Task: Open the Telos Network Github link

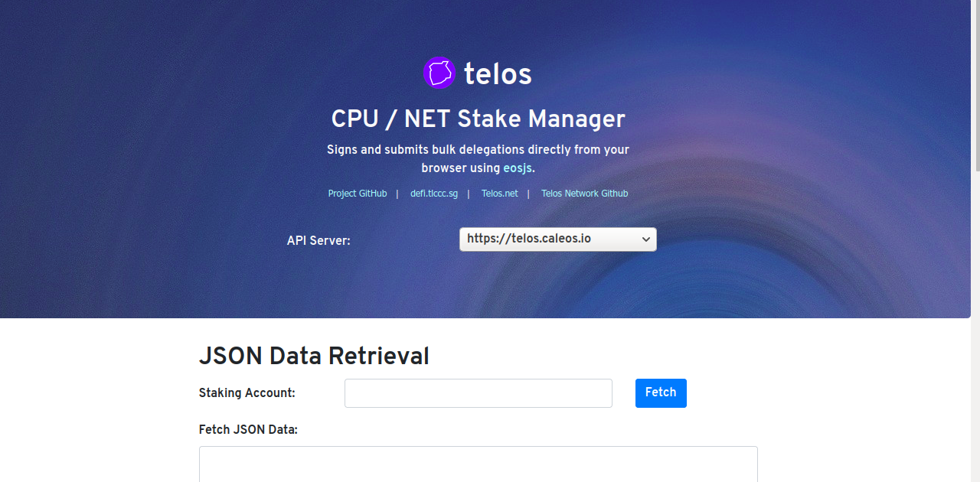Action: tap(584, 194)
